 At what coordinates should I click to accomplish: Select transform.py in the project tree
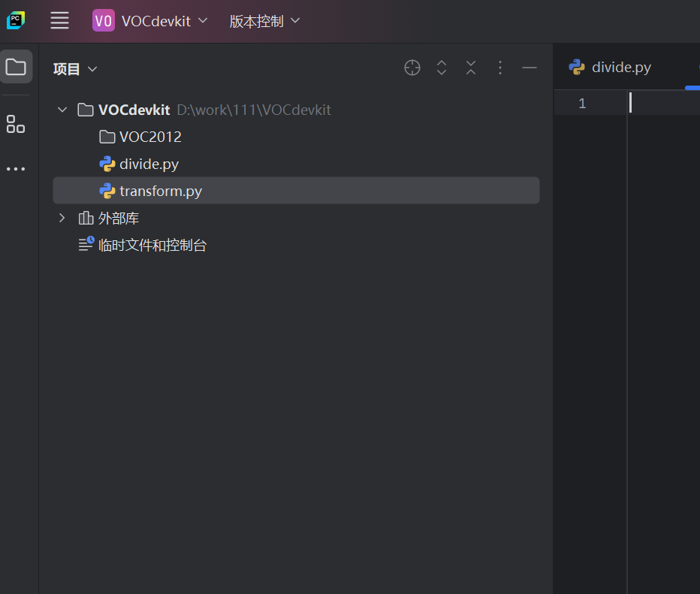[161, 190]
